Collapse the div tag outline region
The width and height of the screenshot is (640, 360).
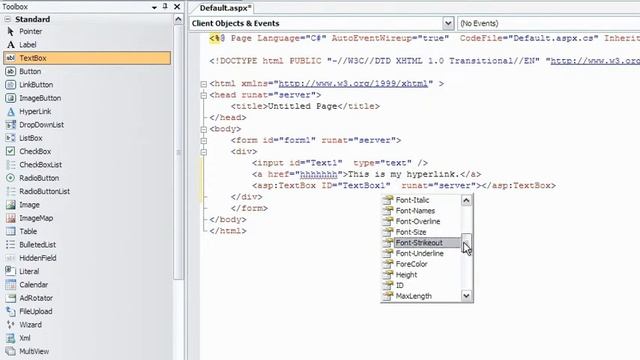(204, 152)
